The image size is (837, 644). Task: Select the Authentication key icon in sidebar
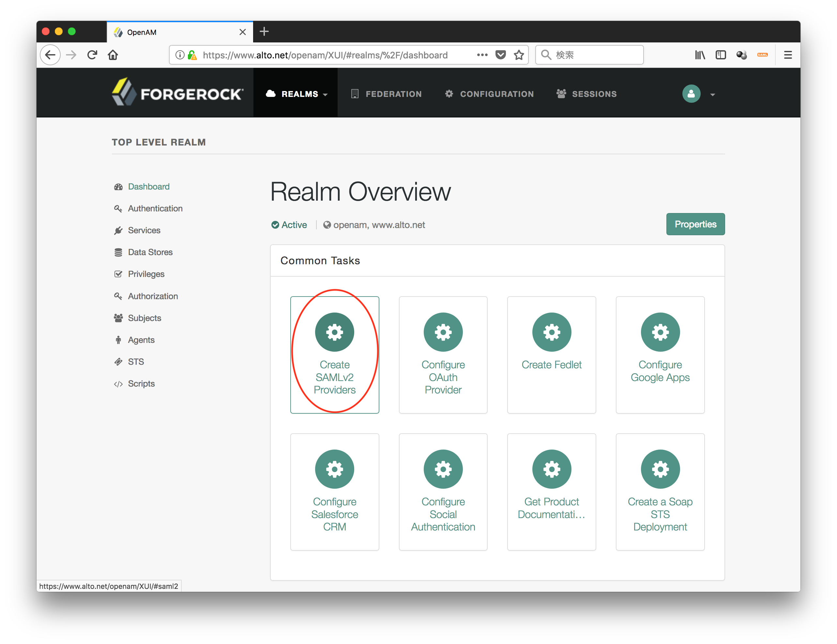pyautogui.click(x=118, y=208)
